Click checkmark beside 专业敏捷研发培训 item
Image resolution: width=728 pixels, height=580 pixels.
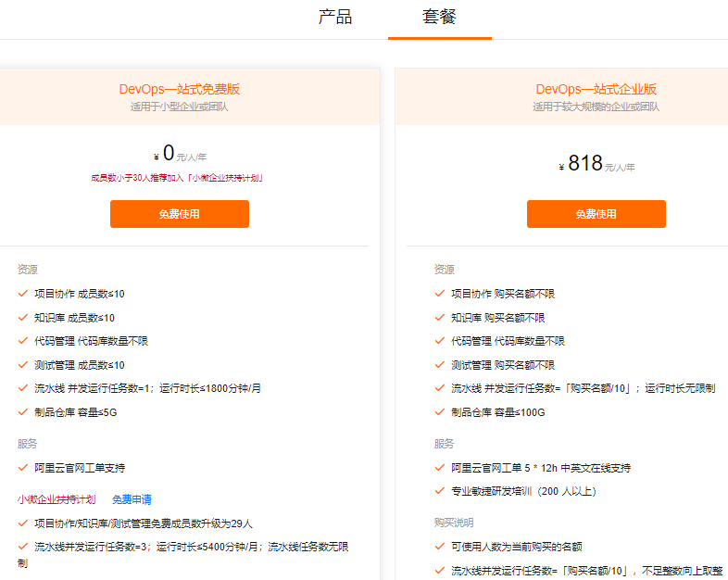click(x=440, y=491)
